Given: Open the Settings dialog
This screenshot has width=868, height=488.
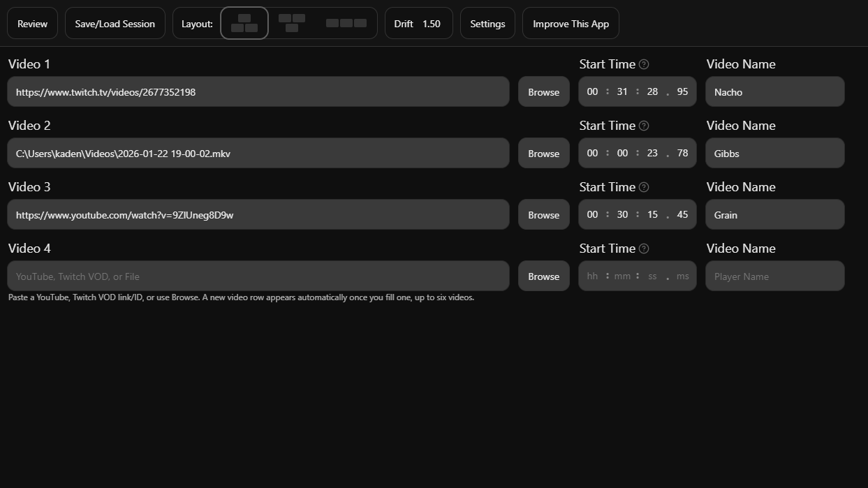Looking at the screenshot, I should click(x=487, y=22).
